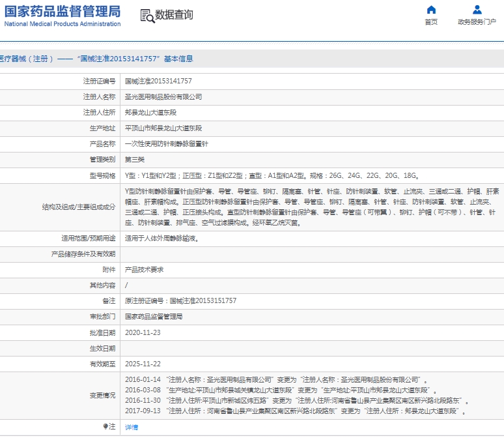Viewport: 504px width, 438px height.
Task: Click the 有效期至 row label
Action: (102, 364)
